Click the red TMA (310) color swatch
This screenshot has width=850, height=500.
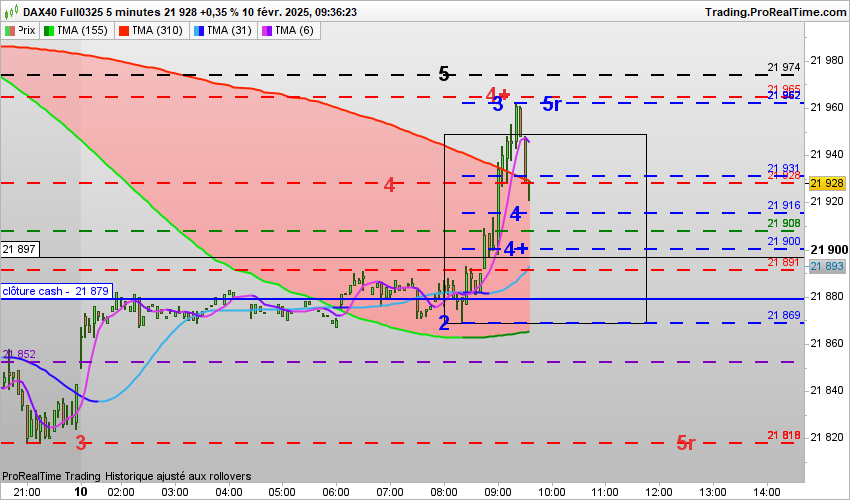[x=124, y=31]
